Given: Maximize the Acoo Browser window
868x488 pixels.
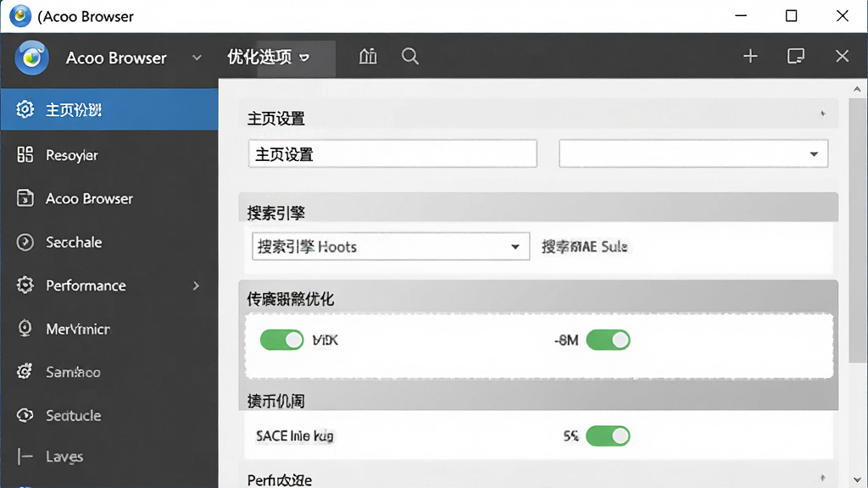Looking at the screenshot, I should [x=791, y=15].
